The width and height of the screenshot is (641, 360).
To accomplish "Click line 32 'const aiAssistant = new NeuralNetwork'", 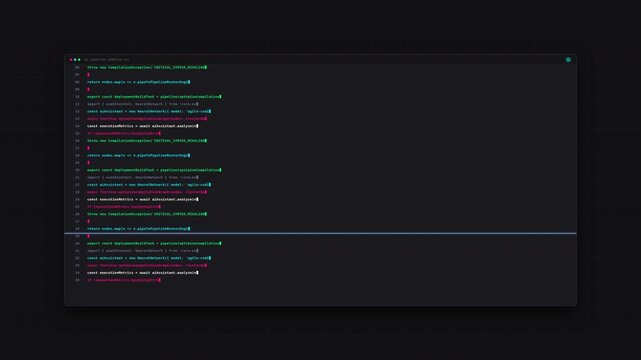I will (x=149, y=258).
